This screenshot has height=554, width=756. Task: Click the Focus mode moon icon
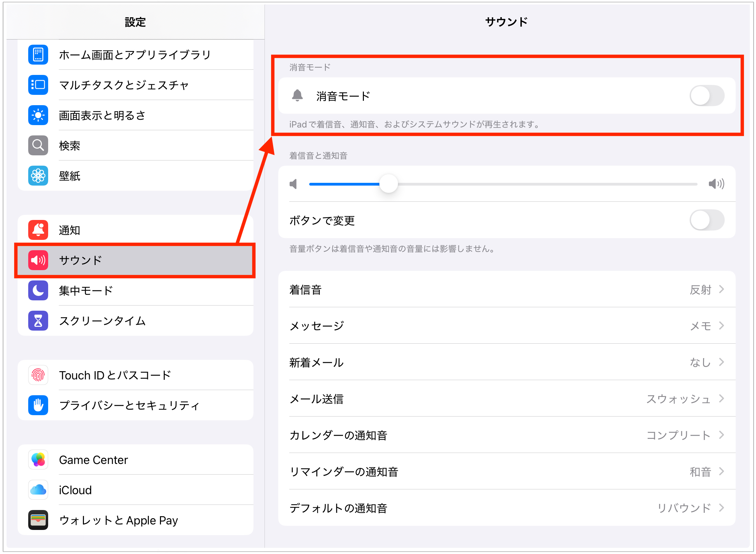(x=38, y=290)
